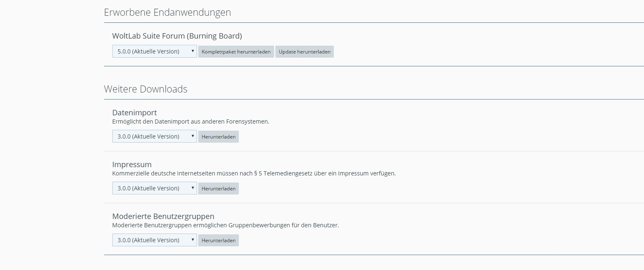644x270 pixels.
Task: Click the Erworbene Endanwendungen heading
Action: point(167,12)
